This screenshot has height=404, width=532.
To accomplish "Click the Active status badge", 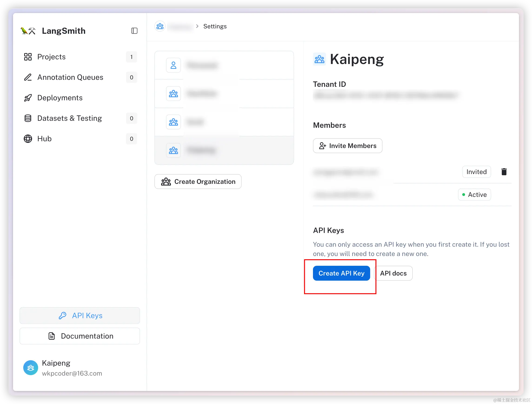I will pos(474,195).
